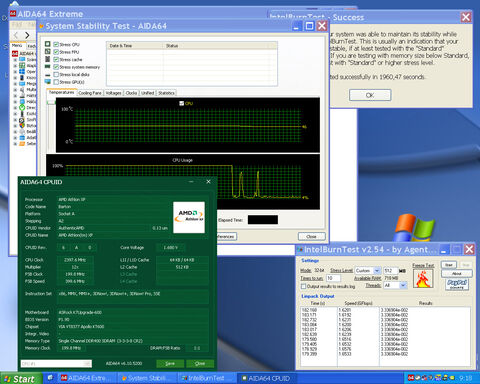Switch to the Cooling Fans tab
Screen dimensions: 480x384
tap(90, 93)
